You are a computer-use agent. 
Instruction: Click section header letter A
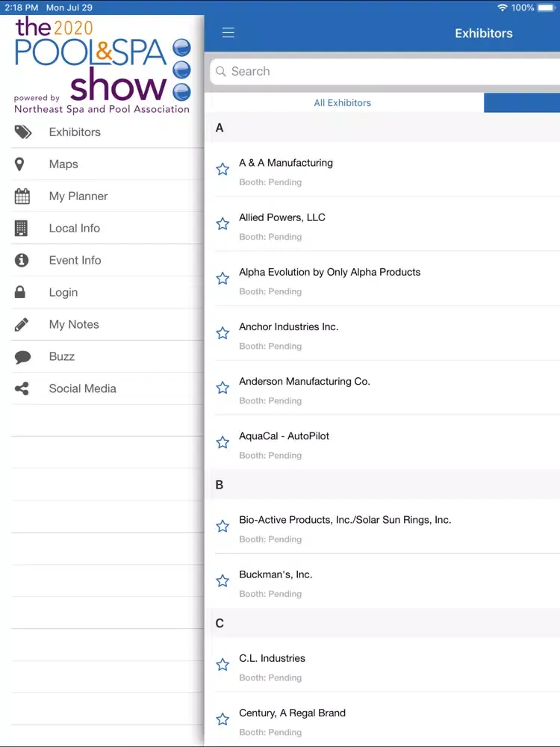pyautogui.click(x=220, y=128)
